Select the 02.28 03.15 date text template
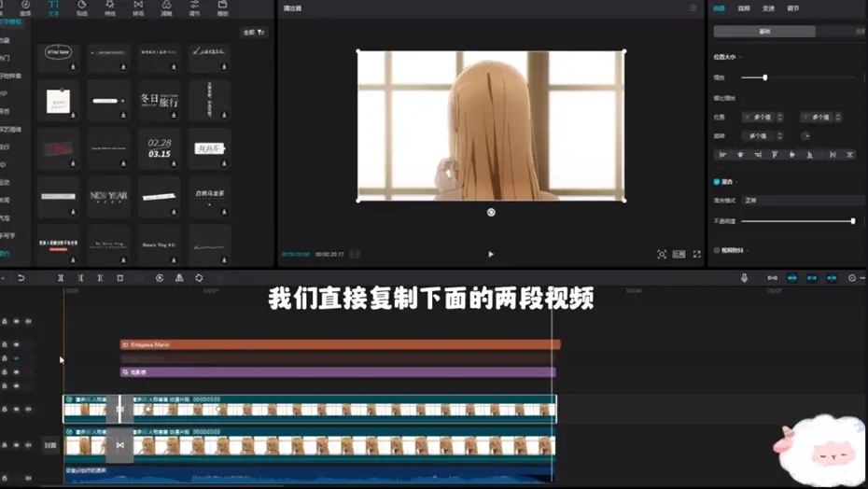The height and width of the screenshot is (489, 868). [x=159, y=148]
